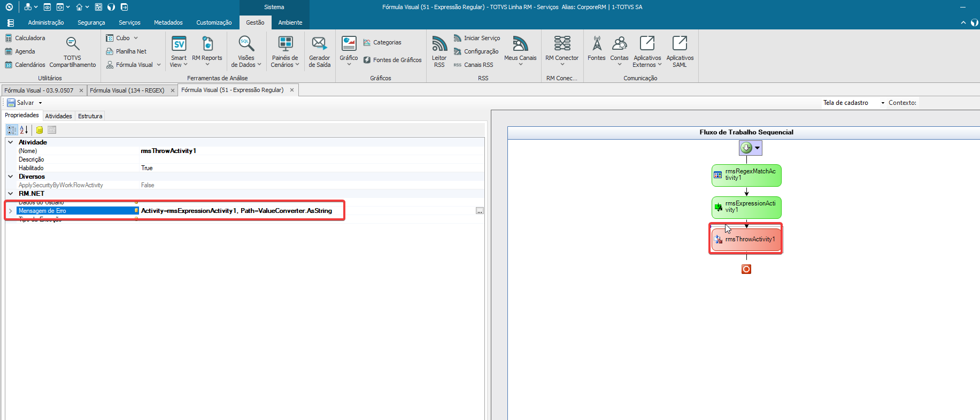Collapse the ribbon using the up arrow
Image resolution: width=980 pixels, height=420 pixels.
coord(963,22)
